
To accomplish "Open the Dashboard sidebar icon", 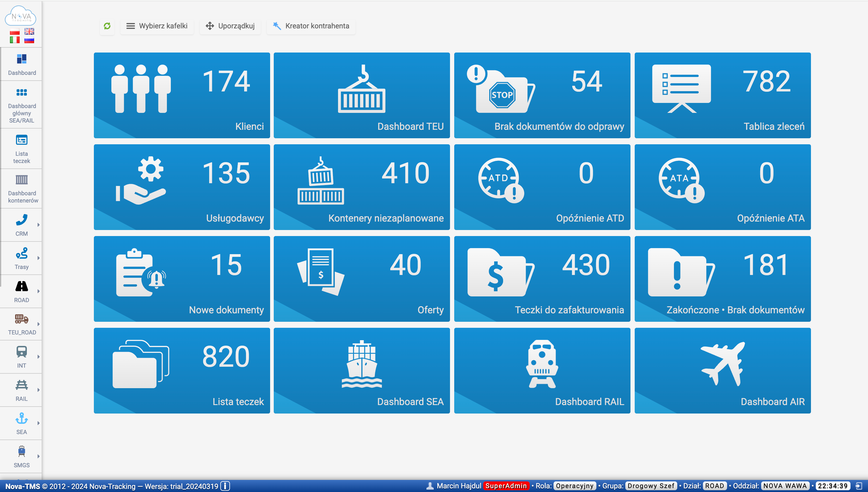I will click(x=22, y=65).
